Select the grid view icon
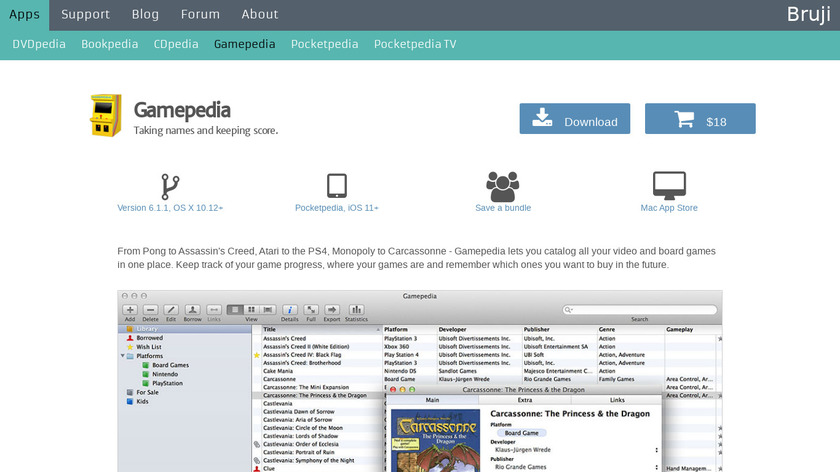 251,310
